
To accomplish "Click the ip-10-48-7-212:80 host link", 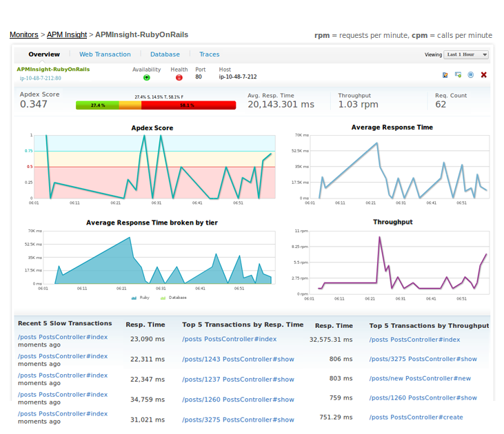I will coord(40,78).
